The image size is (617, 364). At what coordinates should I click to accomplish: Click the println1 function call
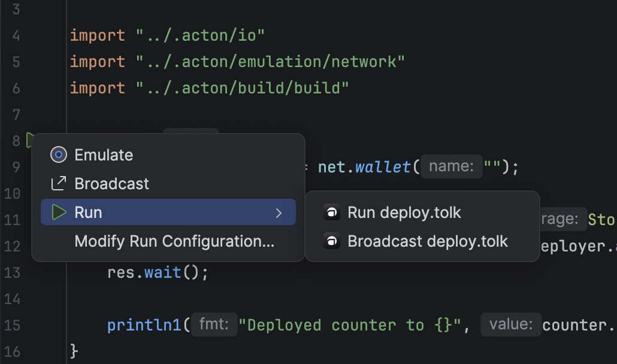pyautogui.click(x=144, y=325)
